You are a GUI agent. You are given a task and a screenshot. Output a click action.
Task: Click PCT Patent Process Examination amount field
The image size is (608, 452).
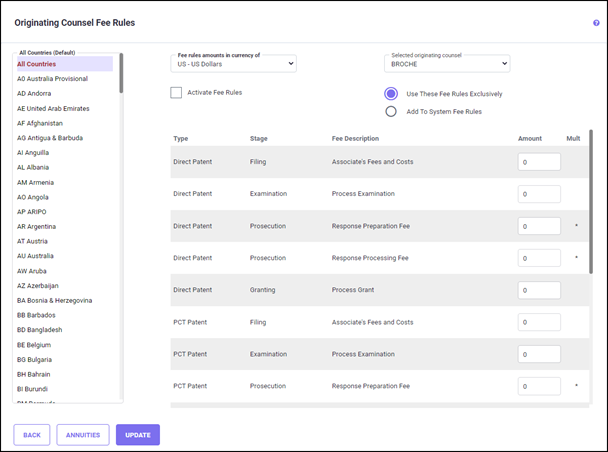click(538, 354)
